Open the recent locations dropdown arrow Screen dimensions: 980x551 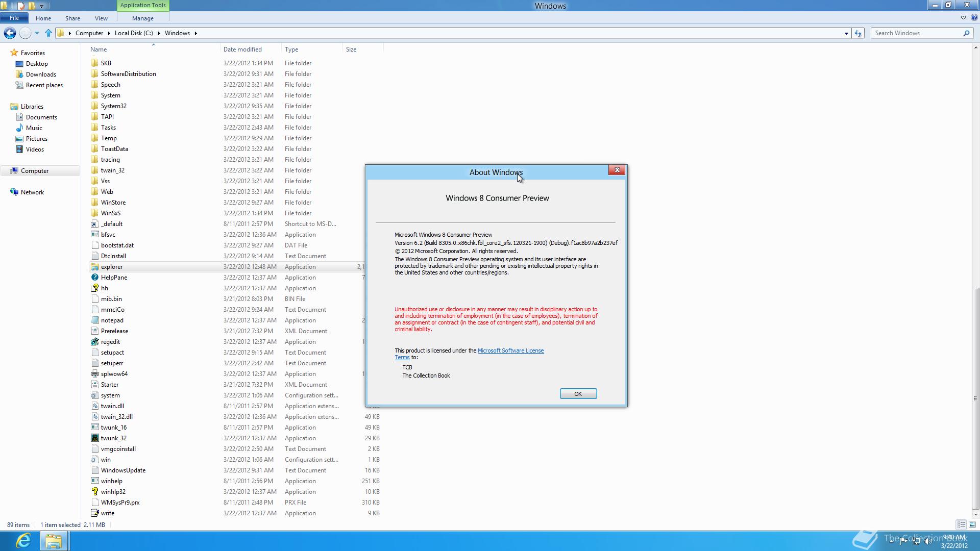(37, 33)
